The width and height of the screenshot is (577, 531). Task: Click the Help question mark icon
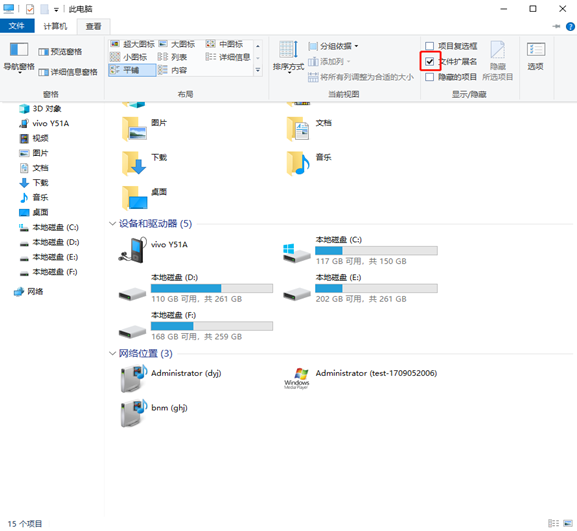tap(570, 26)
